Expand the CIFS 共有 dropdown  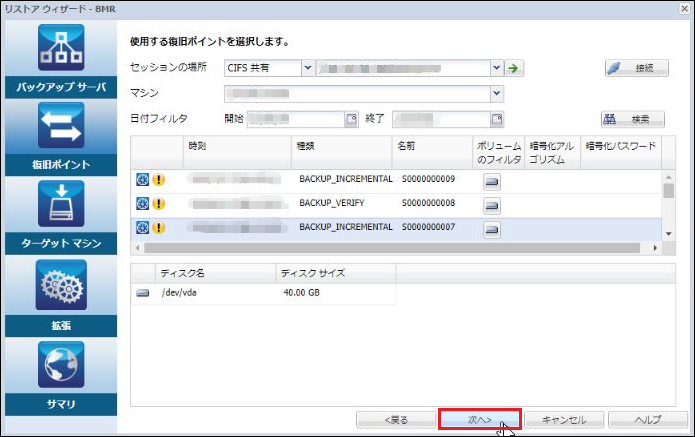point(308,68)
